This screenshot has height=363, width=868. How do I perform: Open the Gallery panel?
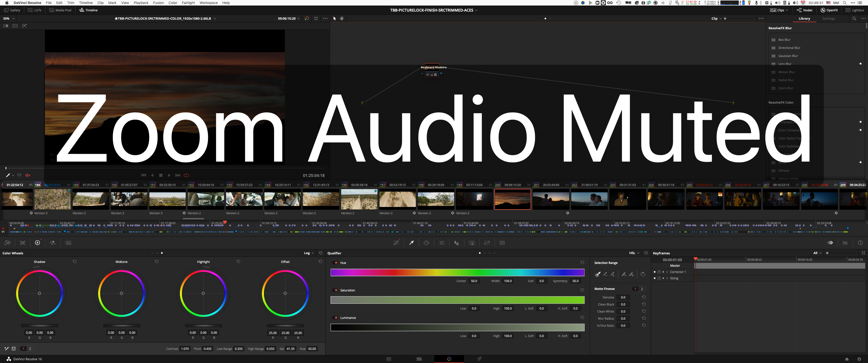point(12,10)
